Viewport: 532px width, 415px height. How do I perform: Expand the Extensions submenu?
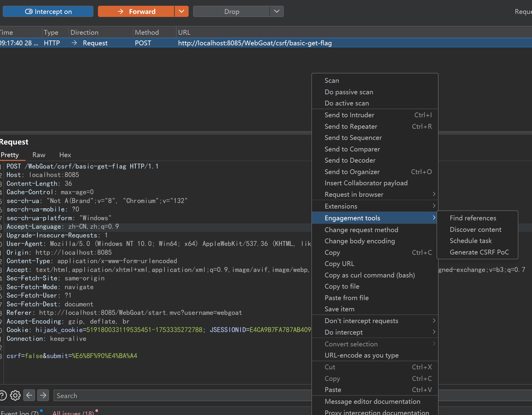375,206
